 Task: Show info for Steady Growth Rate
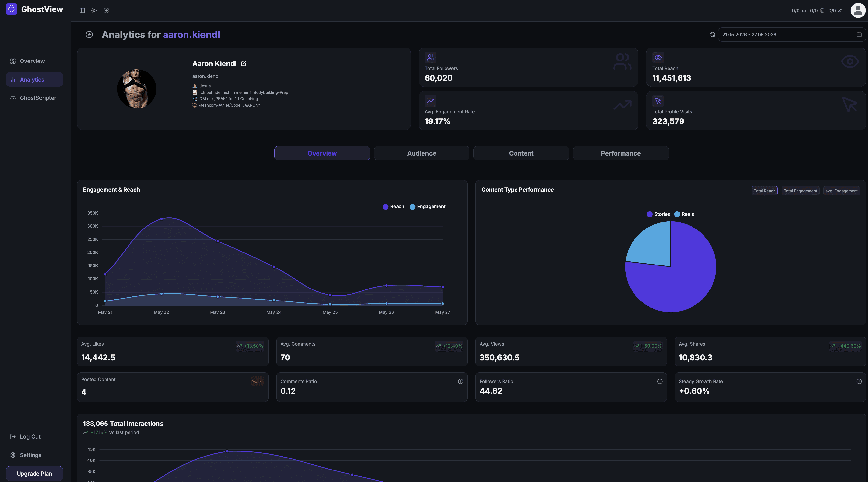pos(859,381)
